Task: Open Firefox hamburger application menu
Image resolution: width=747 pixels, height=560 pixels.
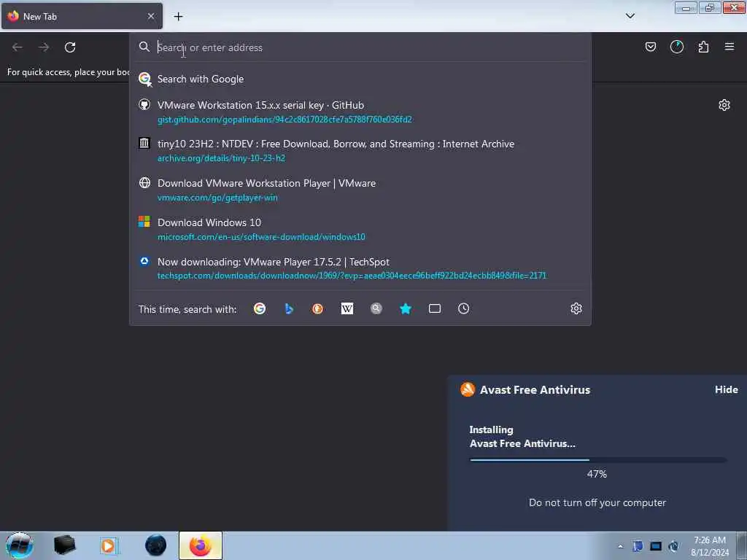Action: 729,47
